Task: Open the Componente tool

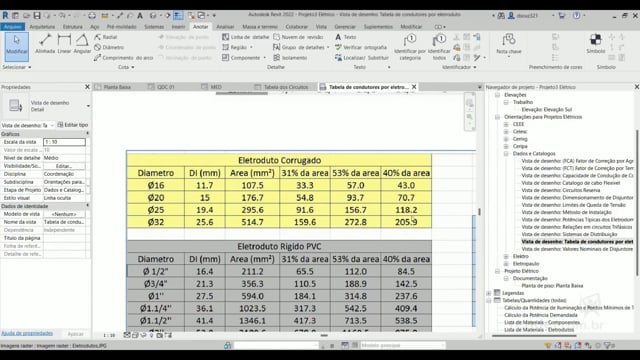Action: pyautogui.click(x=244, y=58)
